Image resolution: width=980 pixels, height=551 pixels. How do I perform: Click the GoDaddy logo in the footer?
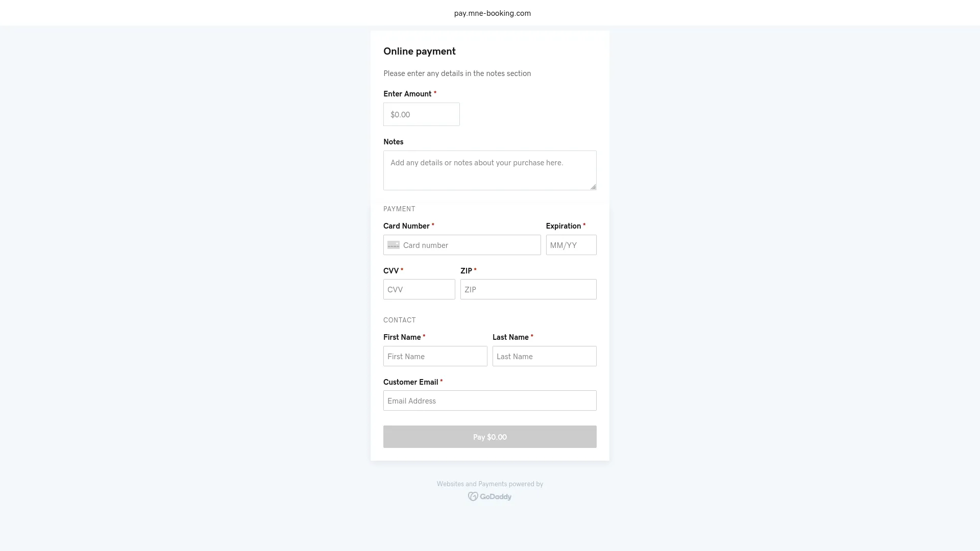tap(489, 496)
